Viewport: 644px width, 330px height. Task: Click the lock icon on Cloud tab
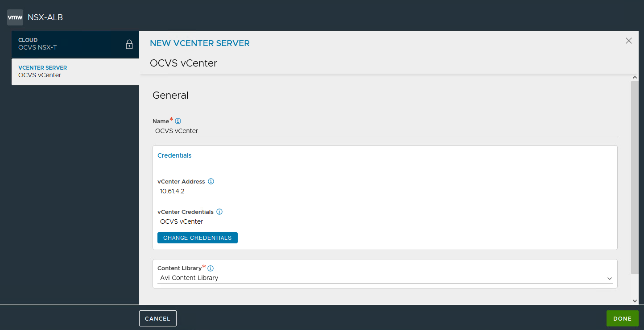(129, 44)
